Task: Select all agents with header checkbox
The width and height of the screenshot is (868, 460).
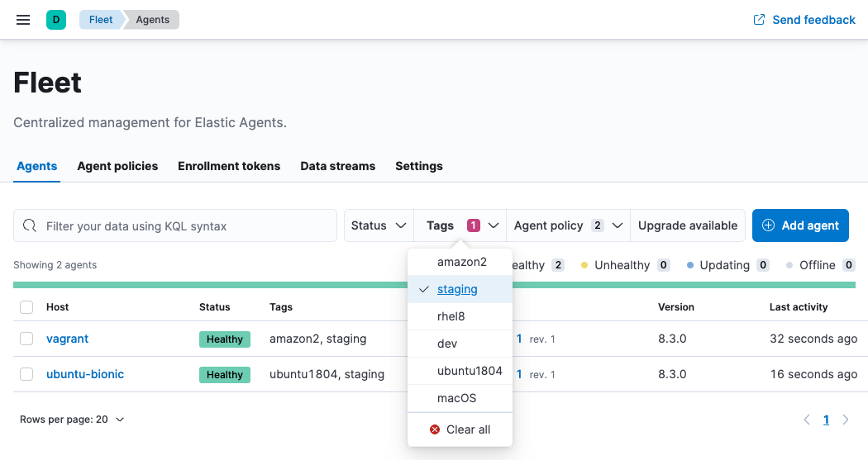Action: tap(26, 307)
